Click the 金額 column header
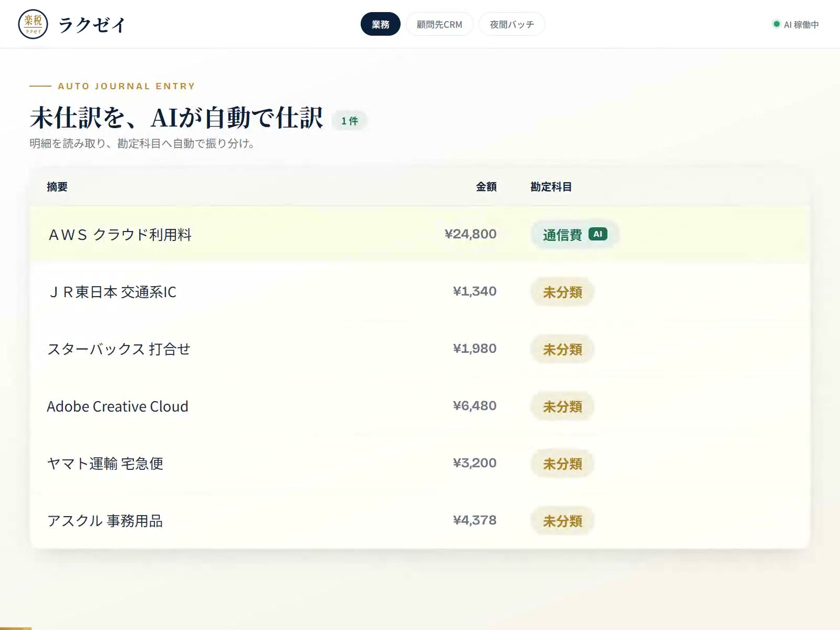The width and height of the screenshot is (840, 630). [x=486, y=187]
